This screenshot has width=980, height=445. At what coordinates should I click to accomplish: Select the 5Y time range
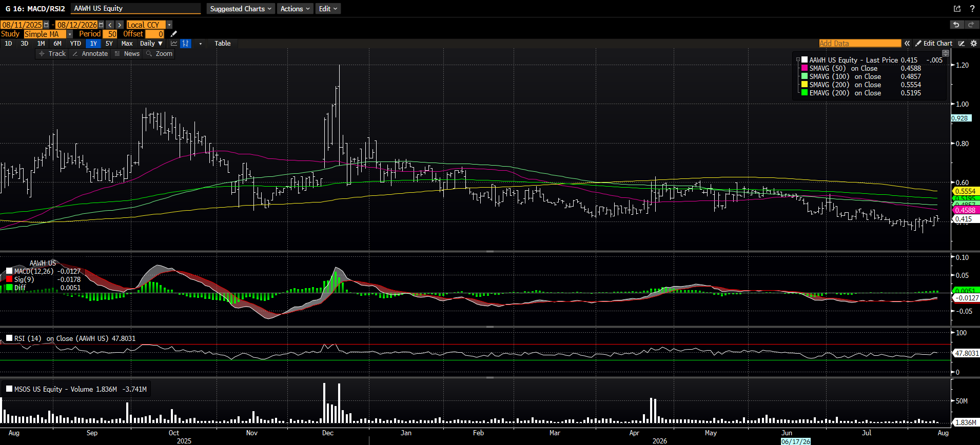click(109, 44)
